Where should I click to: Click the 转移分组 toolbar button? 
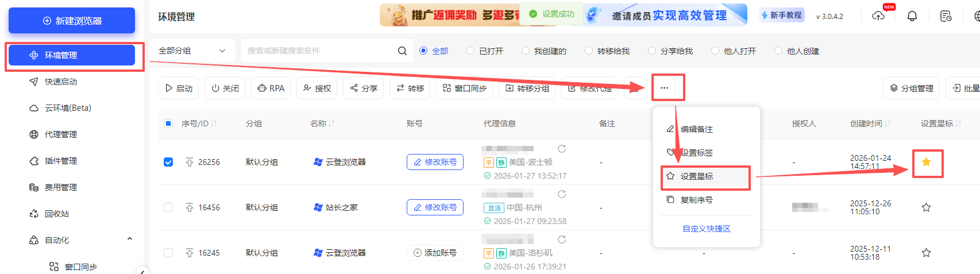(x=527, y=88)
